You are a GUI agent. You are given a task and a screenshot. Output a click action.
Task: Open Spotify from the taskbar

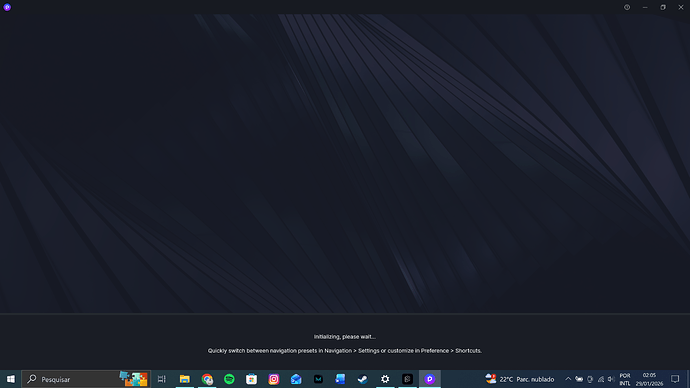coord(229,379)
